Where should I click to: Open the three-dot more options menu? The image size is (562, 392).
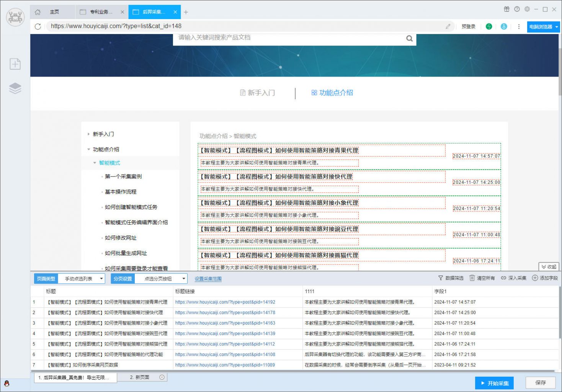[519, 26]
